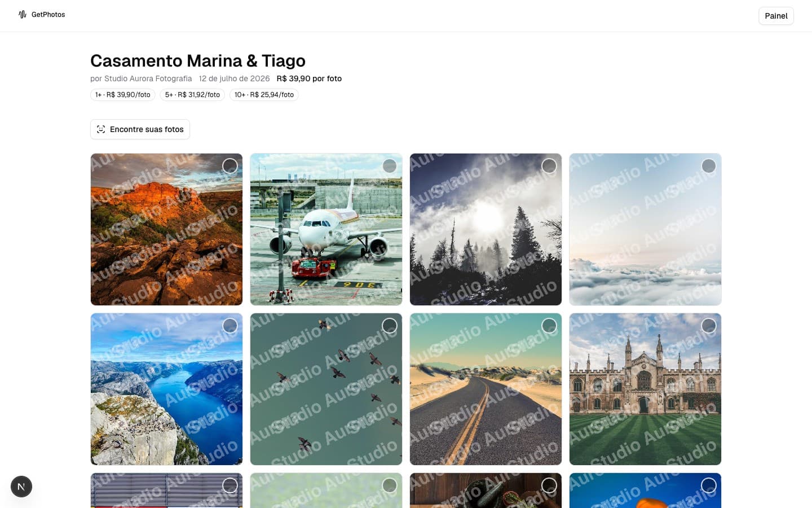Open the flying birds photo
Viewport: 812px width, 508px height.
point(326,389)
